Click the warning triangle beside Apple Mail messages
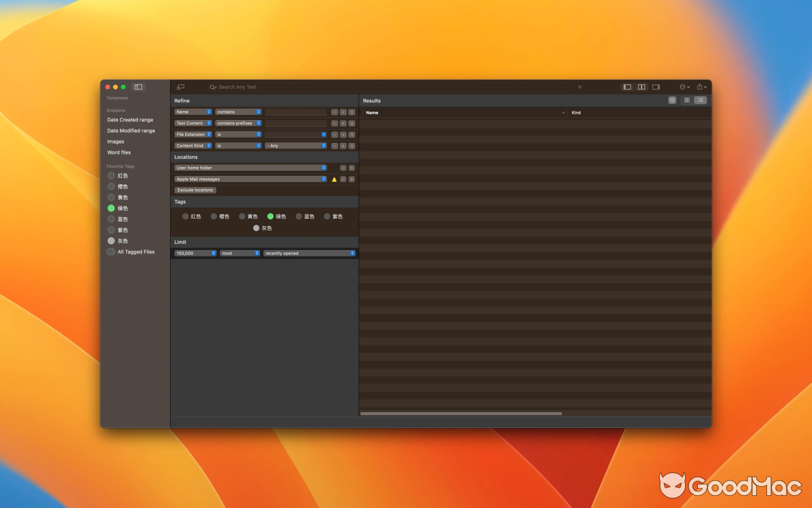The height and width of the screenshot is (508, 812). [334, 179]
